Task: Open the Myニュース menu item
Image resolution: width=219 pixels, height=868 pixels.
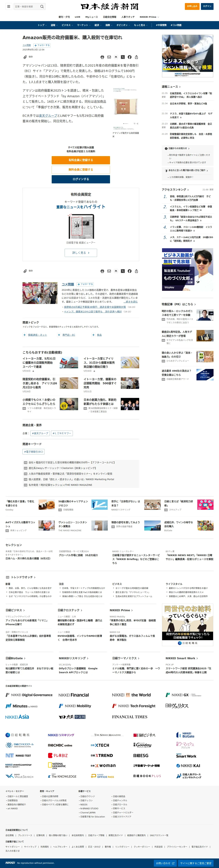Action: tap(91, 17)
